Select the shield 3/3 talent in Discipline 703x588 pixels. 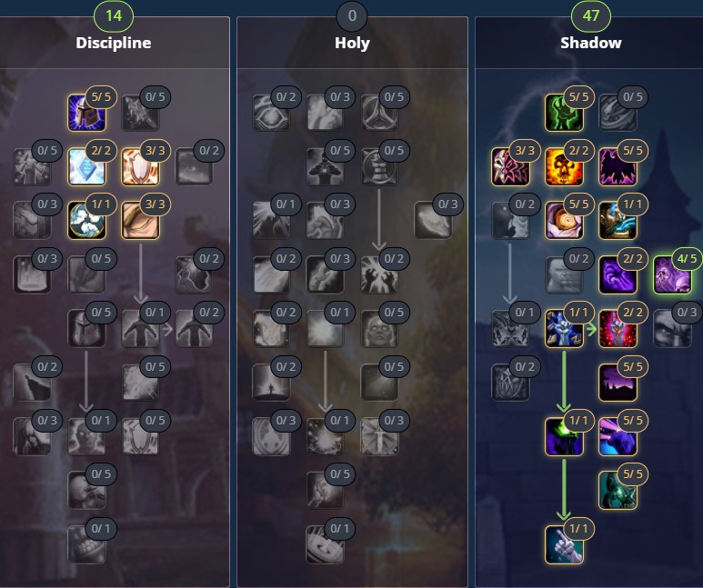click(x=140, y=166)
